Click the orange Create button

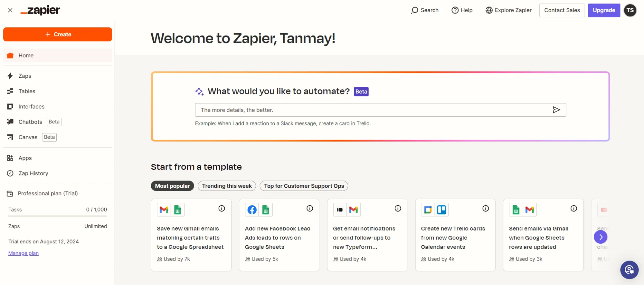58,34
